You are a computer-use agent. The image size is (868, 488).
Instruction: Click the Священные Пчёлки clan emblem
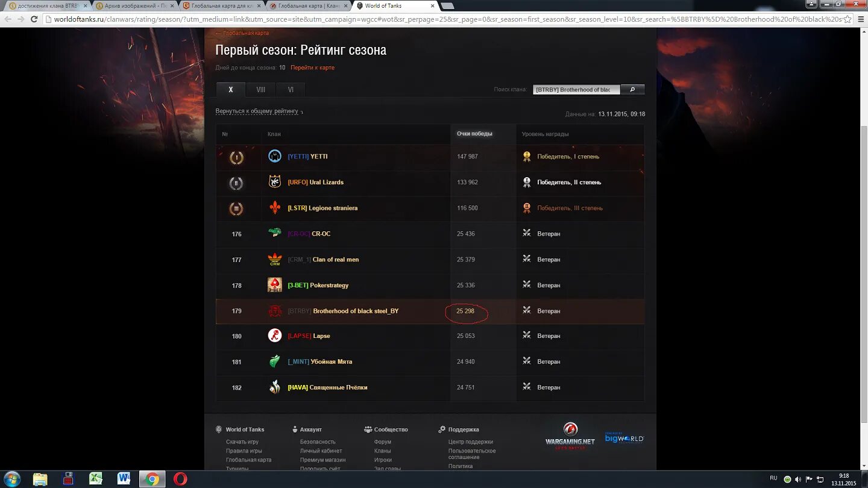click(275, 387)
